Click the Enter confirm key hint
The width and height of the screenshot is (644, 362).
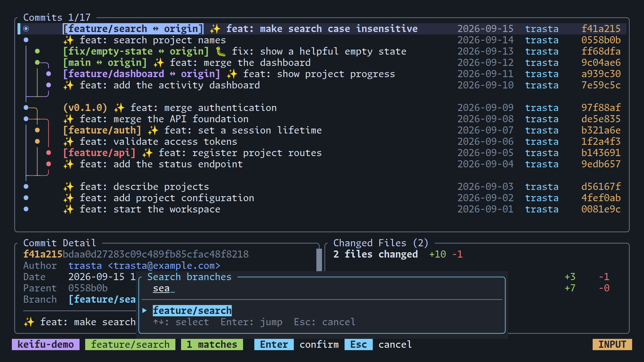tap(296, 344)
